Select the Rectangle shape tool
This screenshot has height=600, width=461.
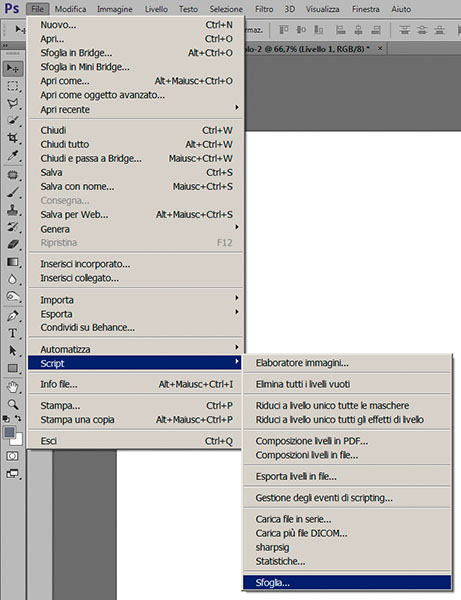tap(13, 368)
